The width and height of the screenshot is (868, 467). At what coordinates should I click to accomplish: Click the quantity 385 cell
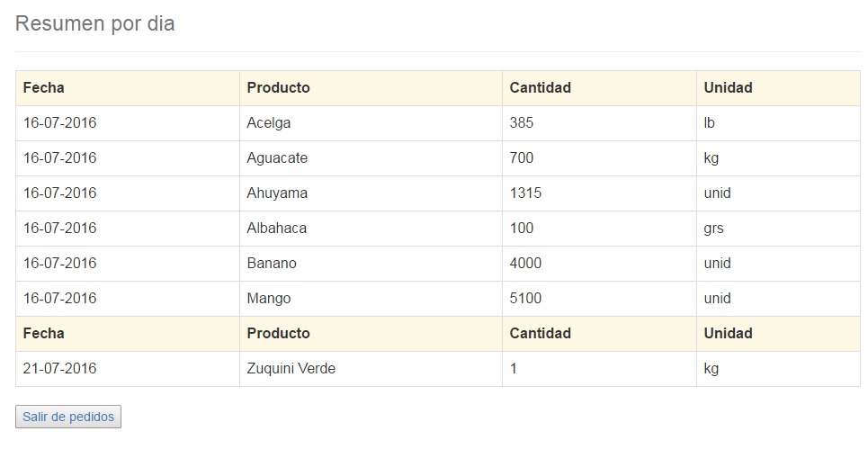coord(600,123)
